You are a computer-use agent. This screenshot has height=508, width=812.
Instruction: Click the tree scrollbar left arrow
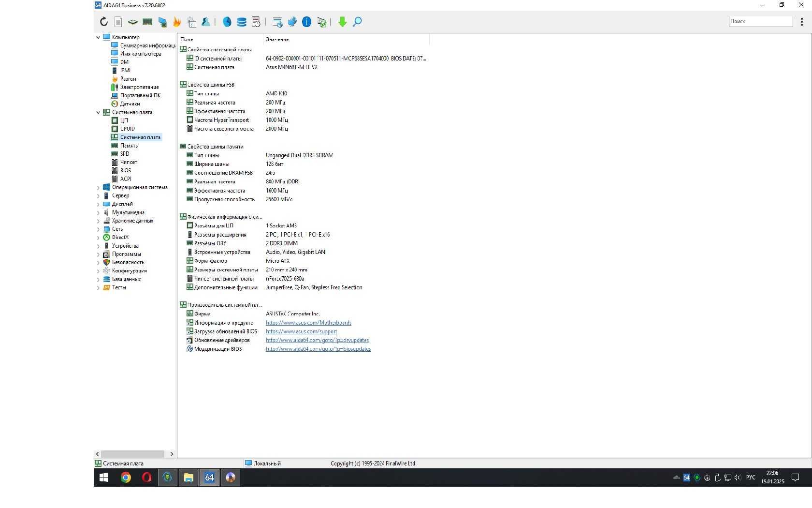click(x=97, y=454)
